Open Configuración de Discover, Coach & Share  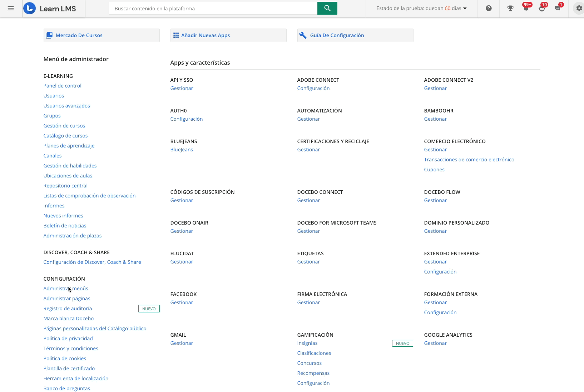[92, 262]
